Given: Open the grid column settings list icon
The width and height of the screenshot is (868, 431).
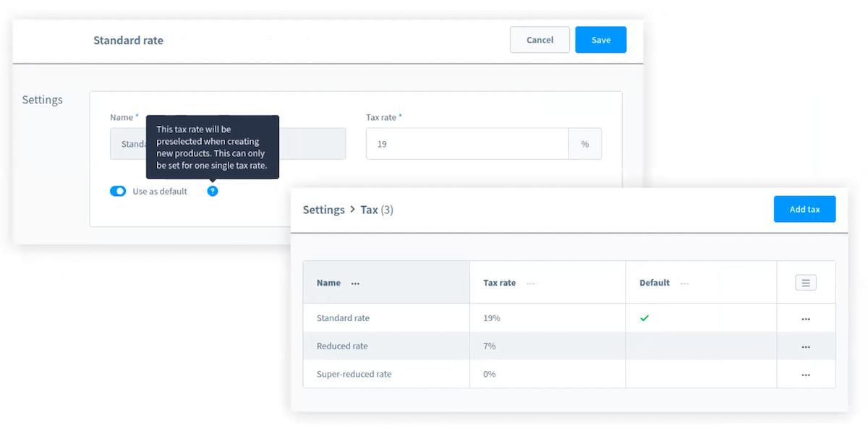Looking at the screenshot, I should [806, 283].
